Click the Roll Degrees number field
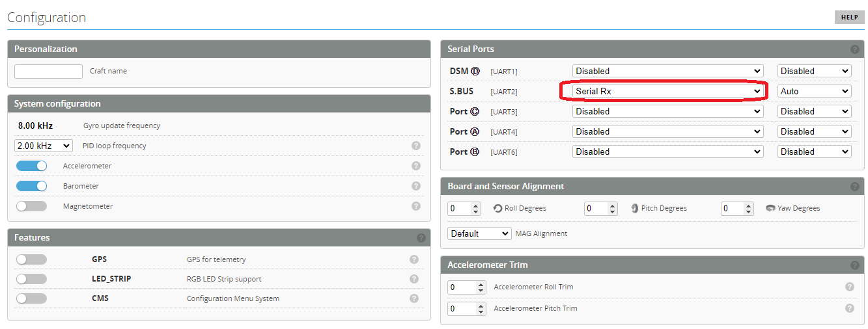This screenshot has height=329, width=868. [x=460, y=209]
